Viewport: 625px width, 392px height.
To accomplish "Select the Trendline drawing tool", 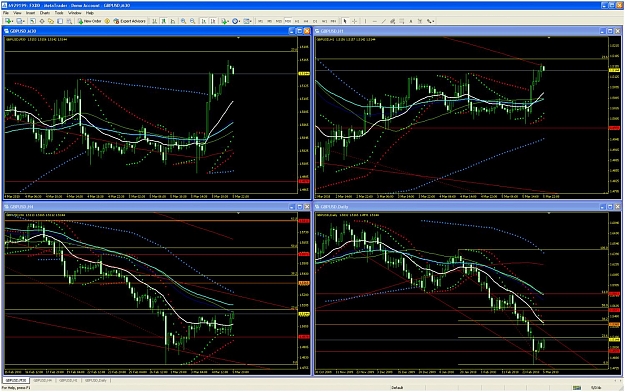I will 384,21.
